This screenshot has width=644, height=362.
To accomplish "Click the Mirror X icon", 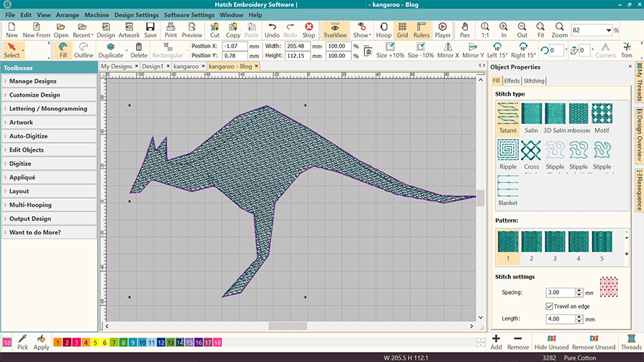I will click(447, 50).
